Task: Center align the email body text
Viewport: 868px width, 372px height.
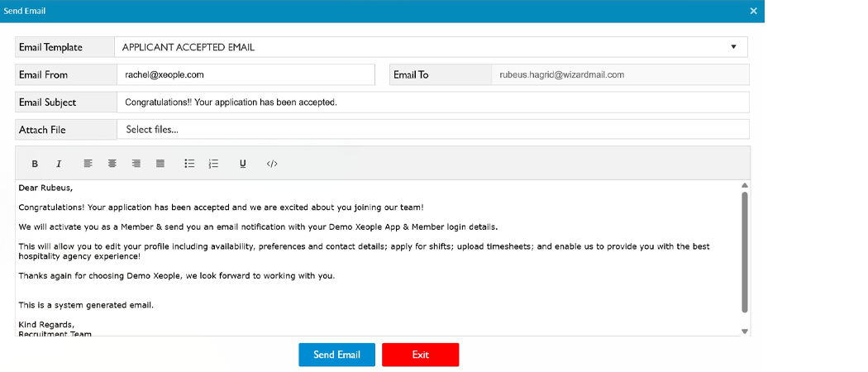Action: click(x=112, y=164)
